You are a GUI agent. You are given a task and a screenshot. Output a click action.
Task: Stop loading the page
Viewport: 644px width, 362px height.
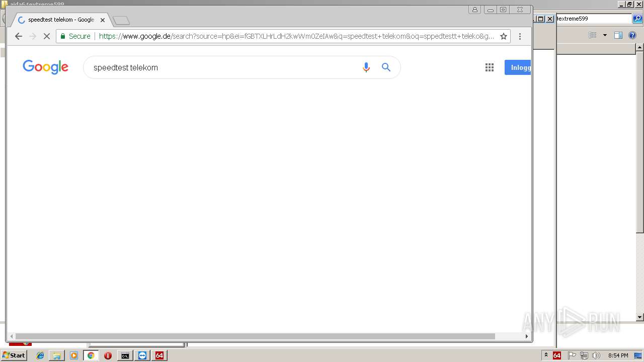[47, 36]
